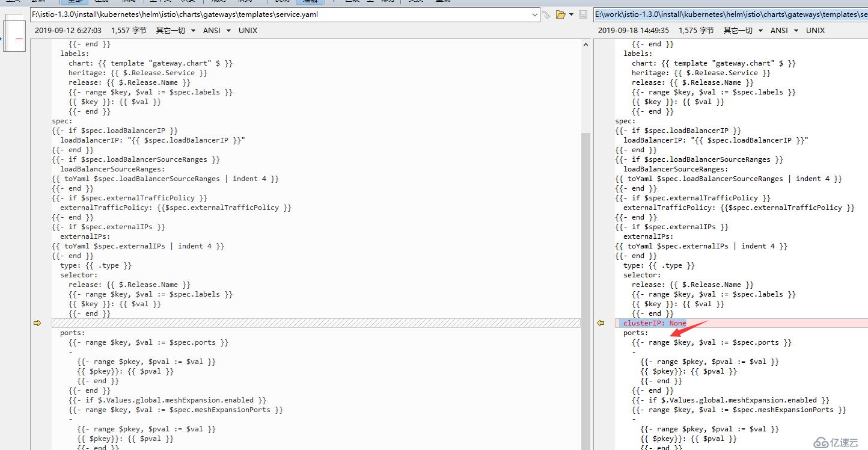Open the left pane 其它一切 dropdown
Screen dimensions: 868x450
pos(176,30)
